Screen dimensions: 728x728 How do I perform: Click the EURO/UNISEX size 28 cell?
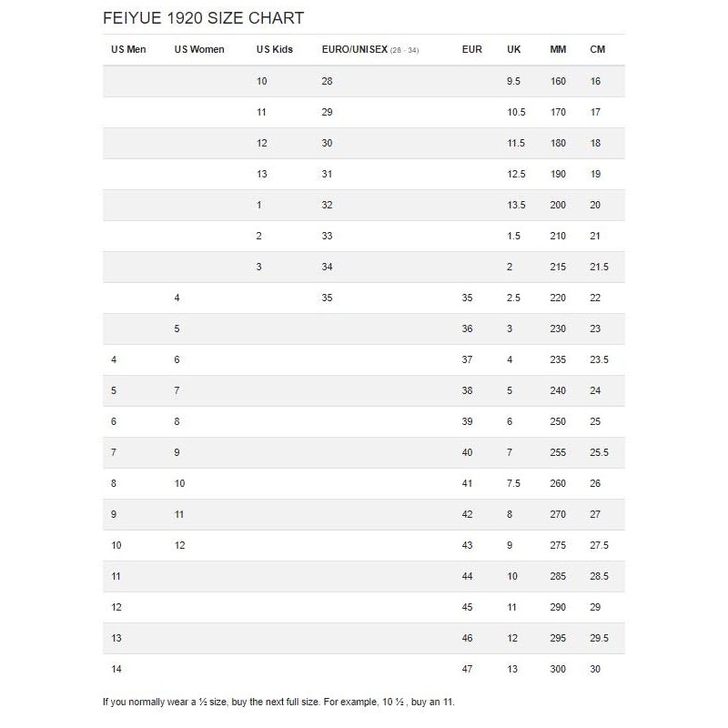coord(328,81)
